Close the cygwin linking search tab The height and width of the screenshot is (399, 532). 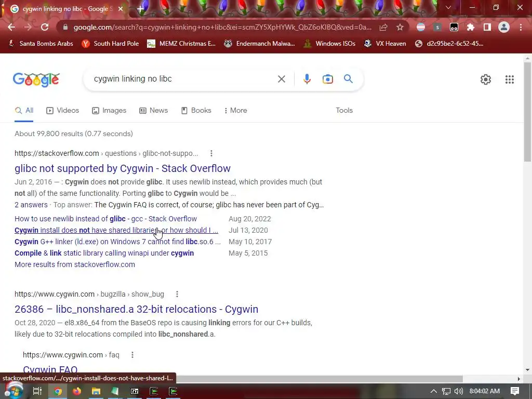[120, 9]
